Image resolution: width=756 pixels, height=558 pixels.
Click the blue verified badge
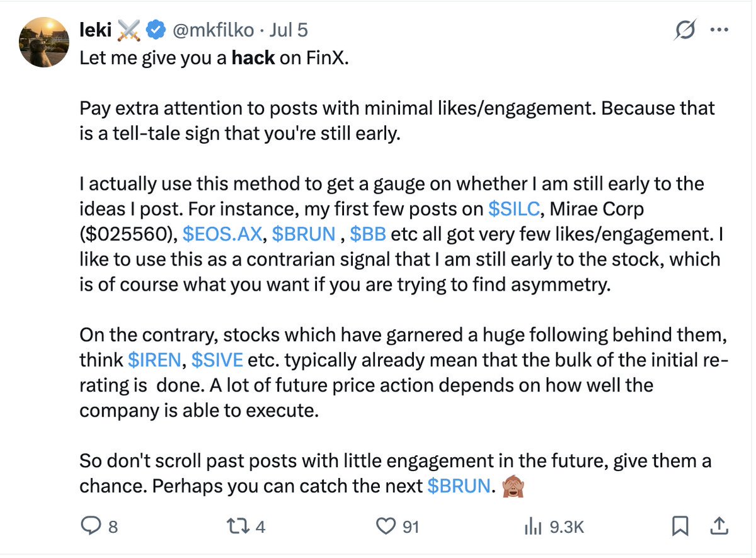point(156,30)
